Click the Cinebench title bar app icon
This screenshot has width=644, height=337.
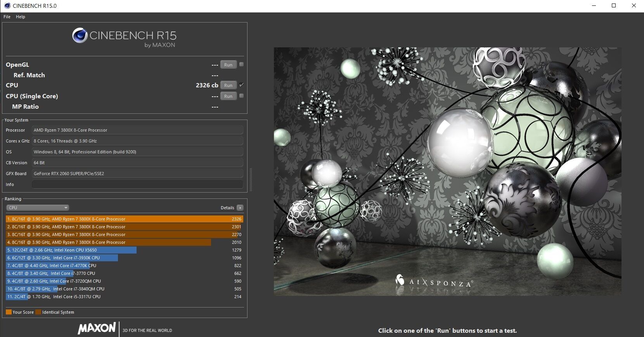point(7,5)
